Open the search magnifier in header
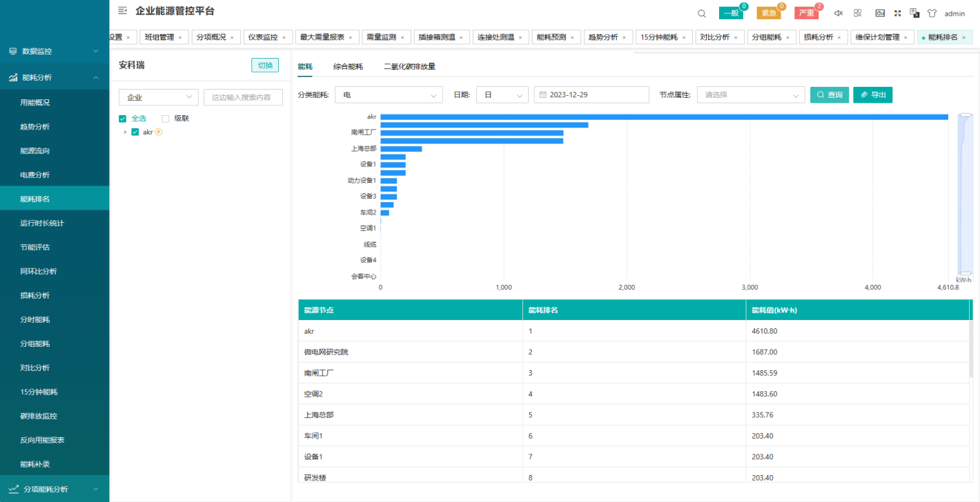980x502 pixels. 702,13
